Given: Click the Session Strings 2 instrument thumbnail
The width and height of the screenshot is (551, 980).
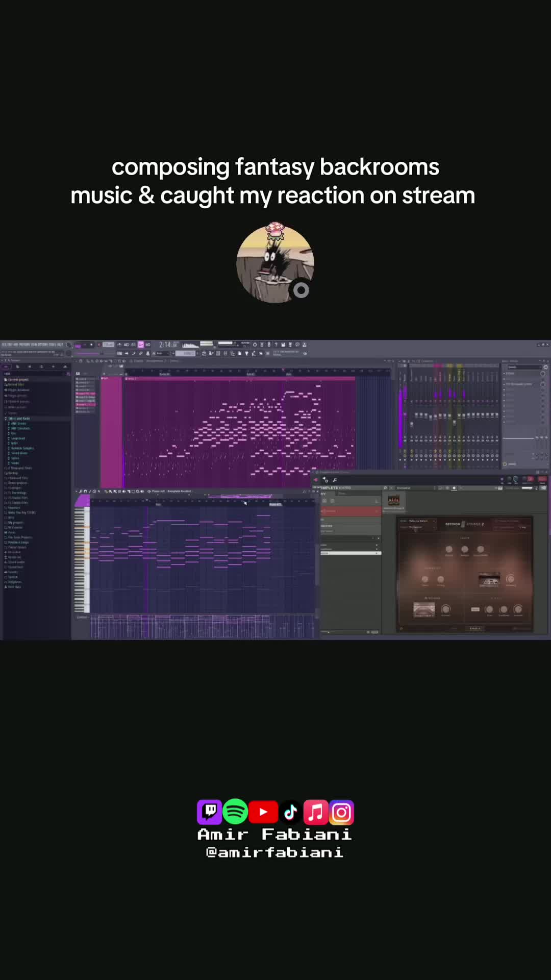Looking at the screenshot, I should pos(393,500).
